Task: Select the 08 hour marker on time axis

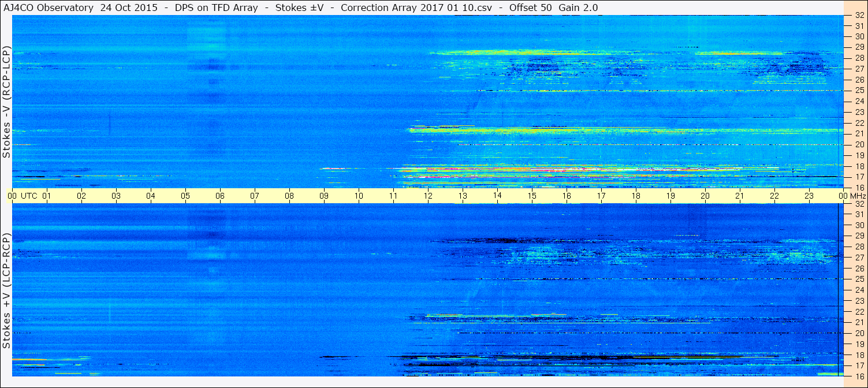Action: pos(289,196)
